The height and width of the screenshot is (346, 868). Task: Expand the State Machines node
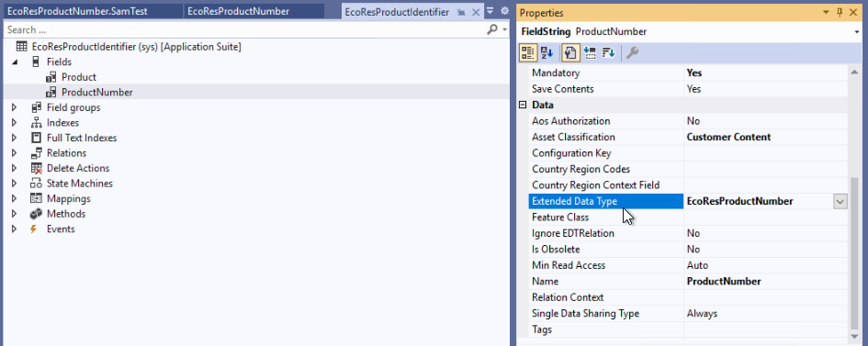click(15, 184)
